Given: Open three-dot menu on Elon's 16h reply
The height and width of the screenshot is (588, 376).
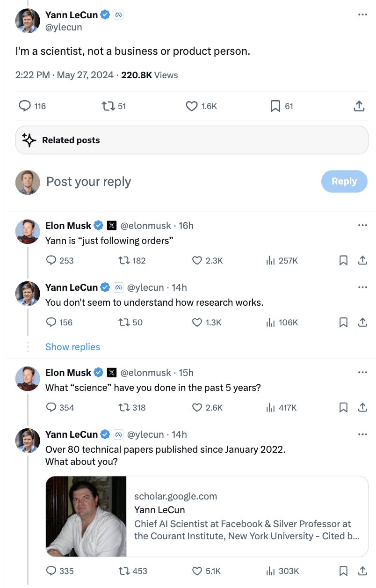Looking at the screenshot, I should tap(362, 225).
